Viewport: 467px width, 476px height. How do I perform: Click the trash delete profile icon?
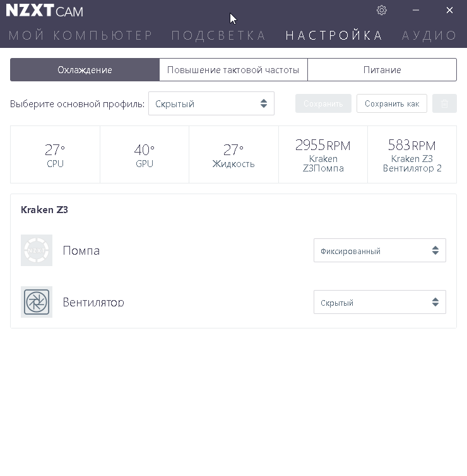pyautogui.click(x=444, y=103)
